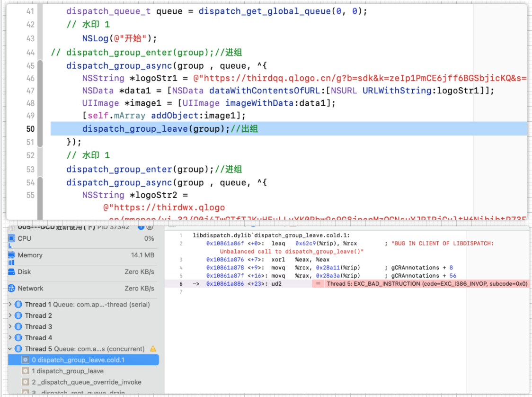Image resolution: width=532 pixels, height=397 pixels.
Task: Add breakpoint at highlighted line number 50
Action: (x=30, y=129)
